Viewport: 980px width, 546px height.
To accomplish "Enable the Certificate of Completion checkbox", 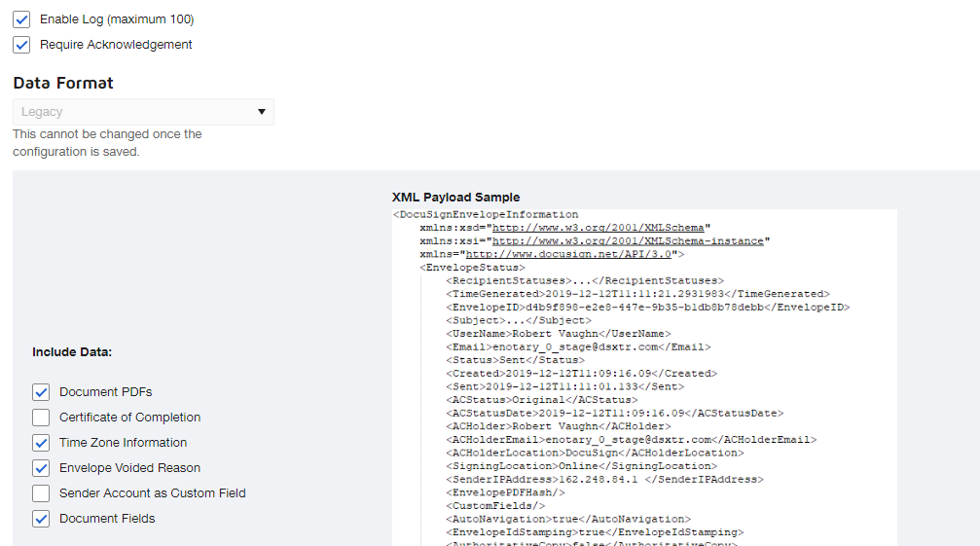I will pos(41,418).
